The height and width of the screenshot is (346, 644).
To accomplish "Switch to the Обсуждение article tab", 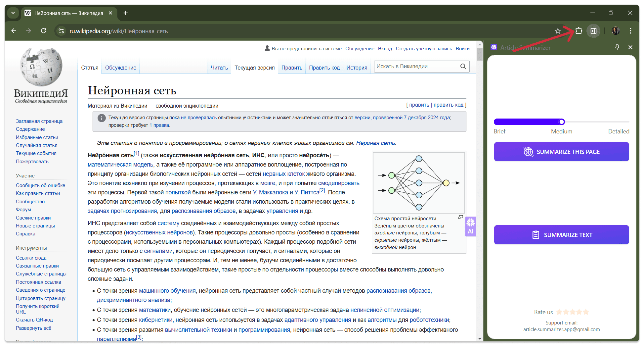I will point(121,68).
